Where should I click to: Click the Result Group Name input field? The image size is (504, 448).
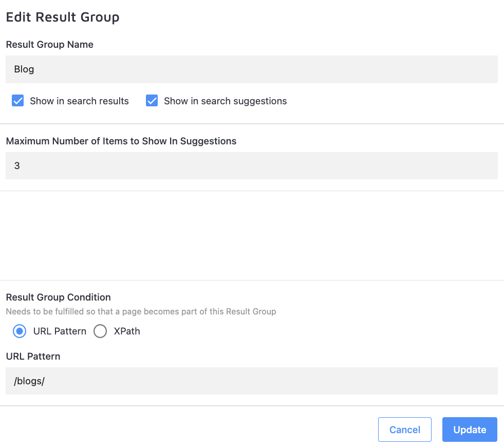click(x=251, y=69)
